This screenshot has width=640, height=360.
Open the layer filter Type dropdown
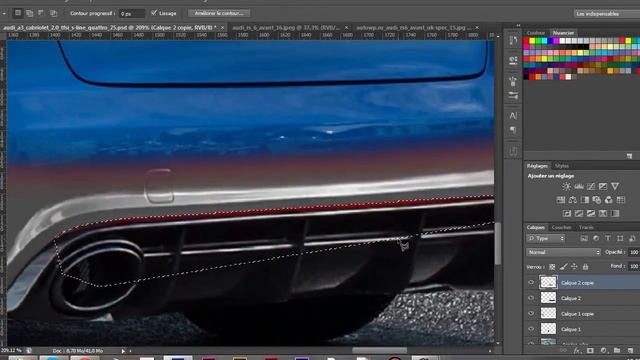click(x=546, y=238)
